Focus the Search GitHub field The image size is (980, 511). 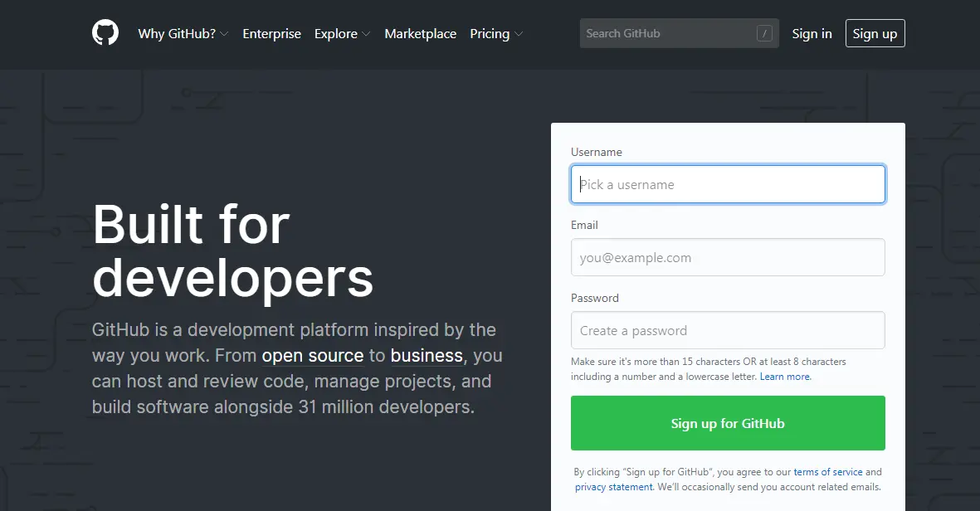coord(680,33)
